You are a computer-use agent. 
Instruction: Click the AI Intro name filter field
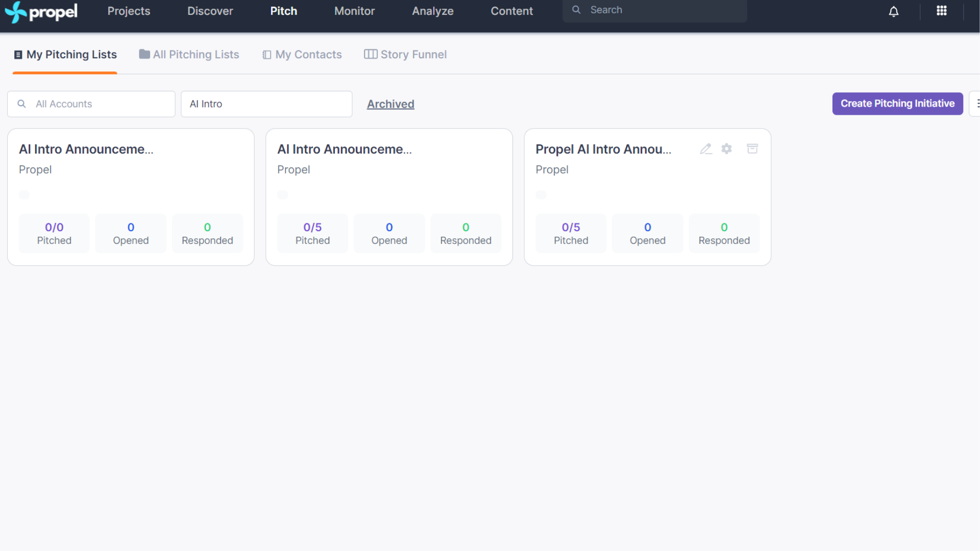click(266, 104)
